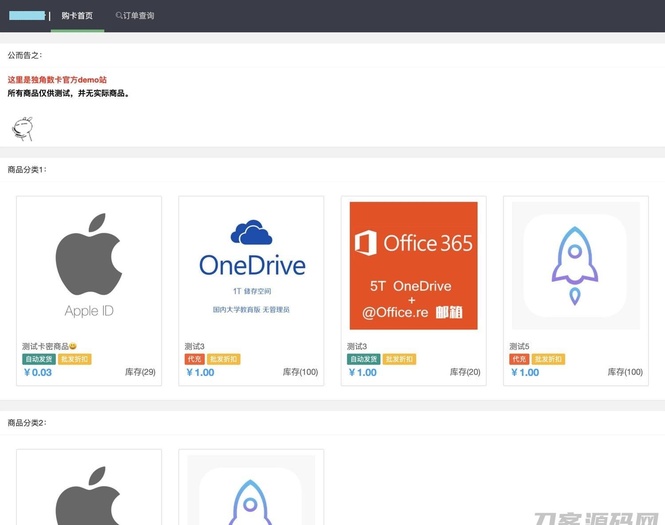Click 测试3 title under the OneDrive card
This screenshot has height=525, width=665.
pyautogui.click(x=194, y=346)
